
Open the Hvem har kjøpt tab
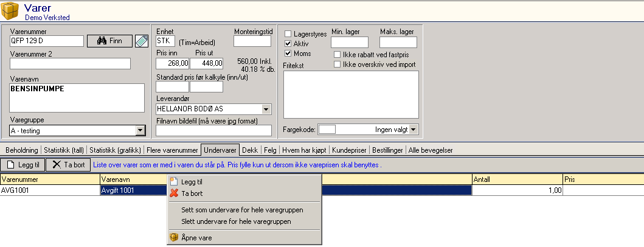click(x=305, y=150)
